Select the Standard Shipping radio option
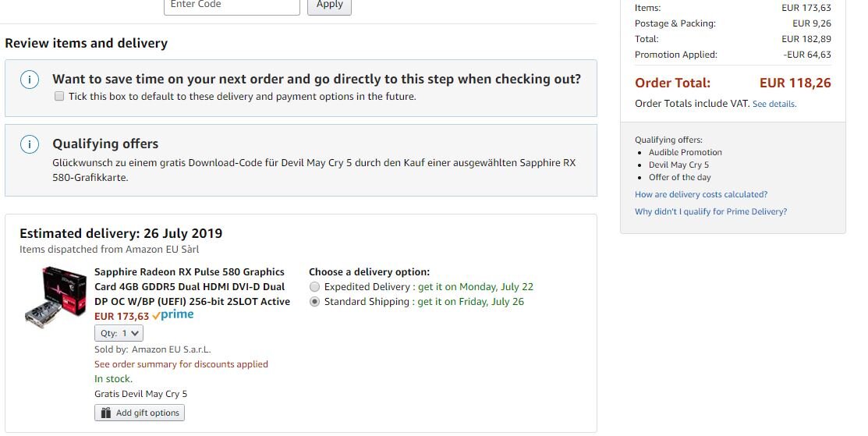 (x=315, y=302)
